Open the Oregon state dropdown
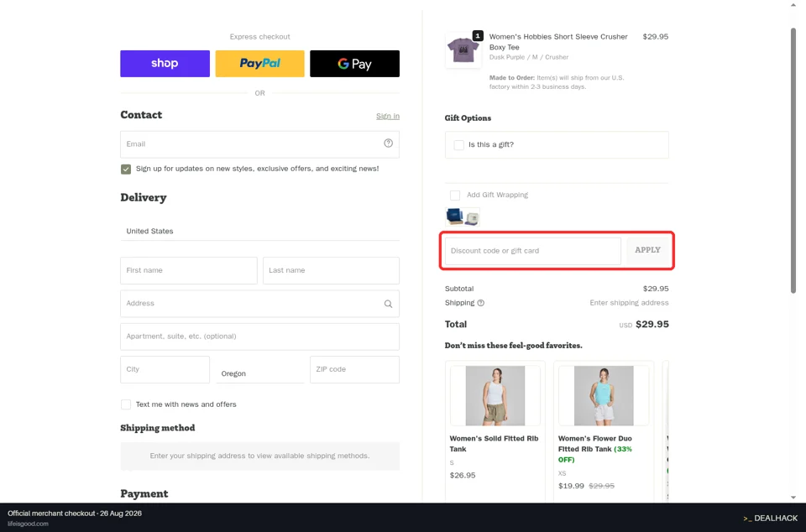Image resolution: width=806 pixels, height=532 pixels. pos(259,373)
